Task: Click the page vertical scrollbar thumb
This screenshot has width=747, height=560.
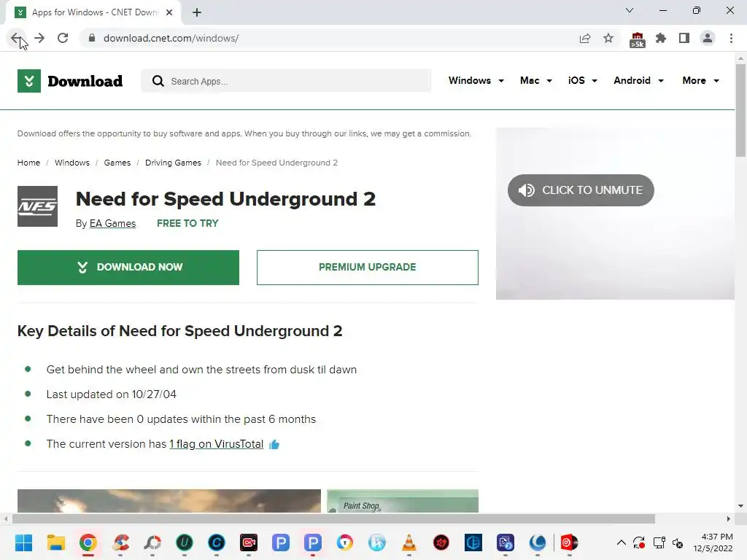Action: tap(740, 109)
